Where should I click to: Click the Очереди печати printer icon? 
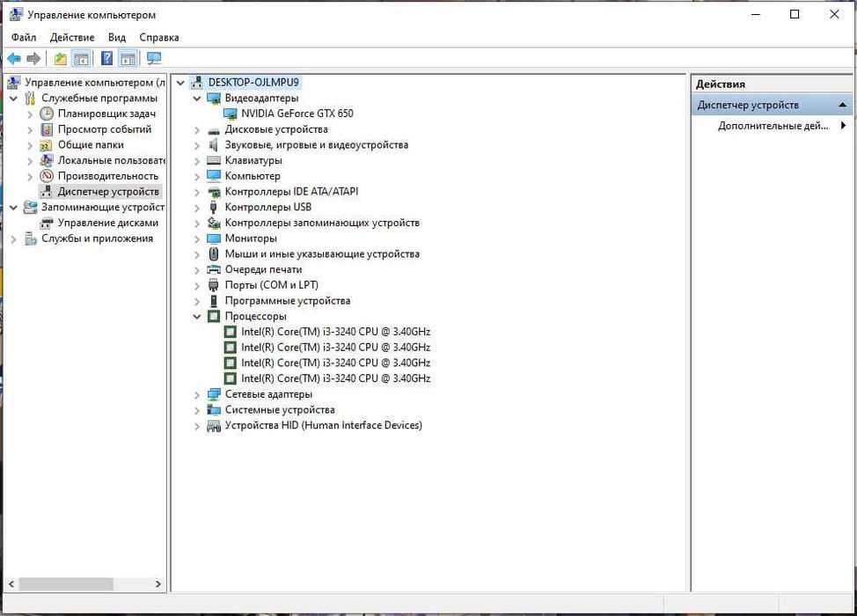[214, 269]
